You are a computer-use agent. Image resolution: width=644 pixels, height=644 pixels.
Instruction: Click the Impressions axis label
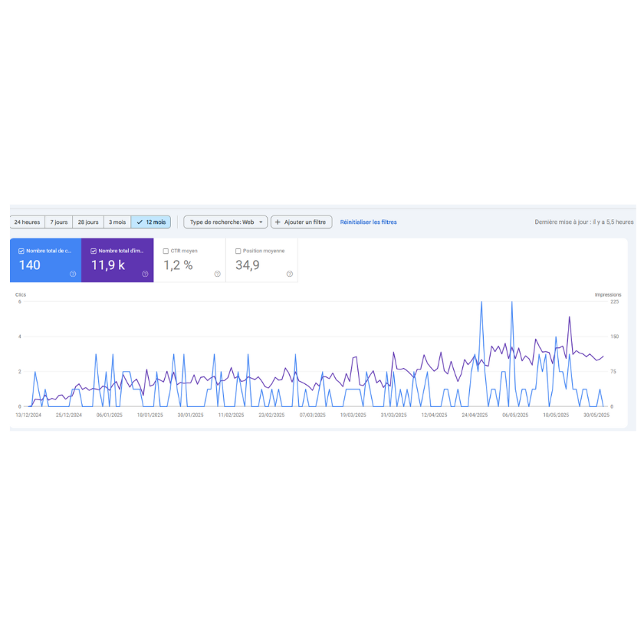coord(608,295)
